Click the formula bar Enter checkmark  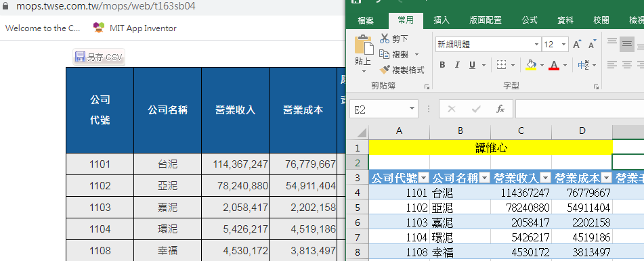tap(476, 109)
